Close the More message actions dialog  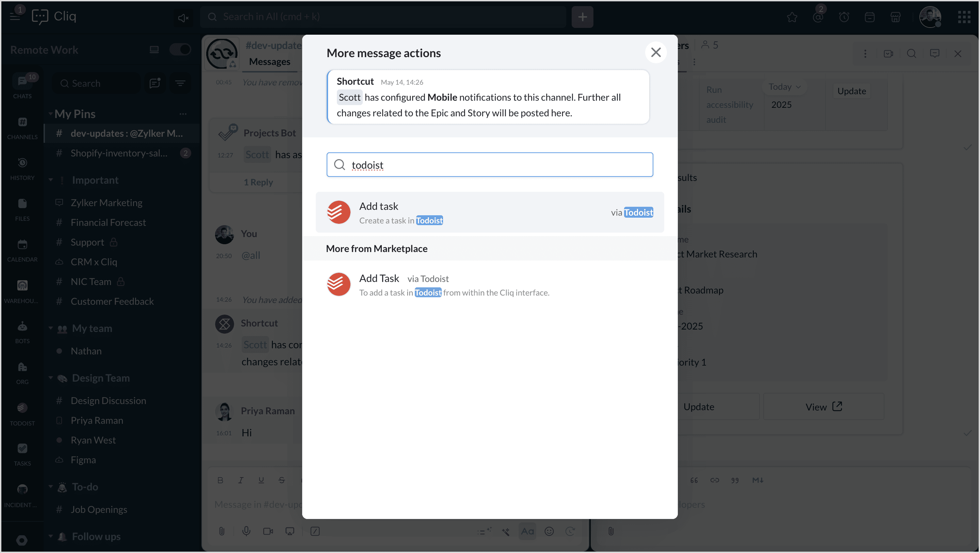pyautogui.click(x=655, y=52)
